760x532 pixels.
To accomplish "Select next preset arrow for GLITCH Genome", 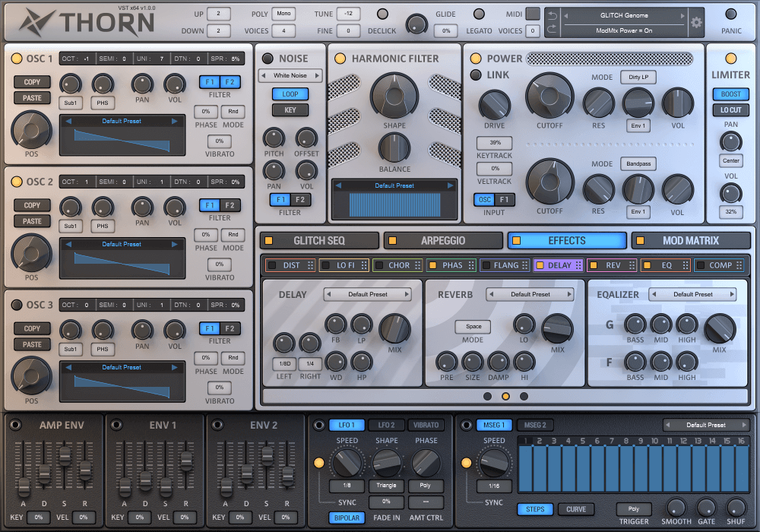I will click(682, 15).
